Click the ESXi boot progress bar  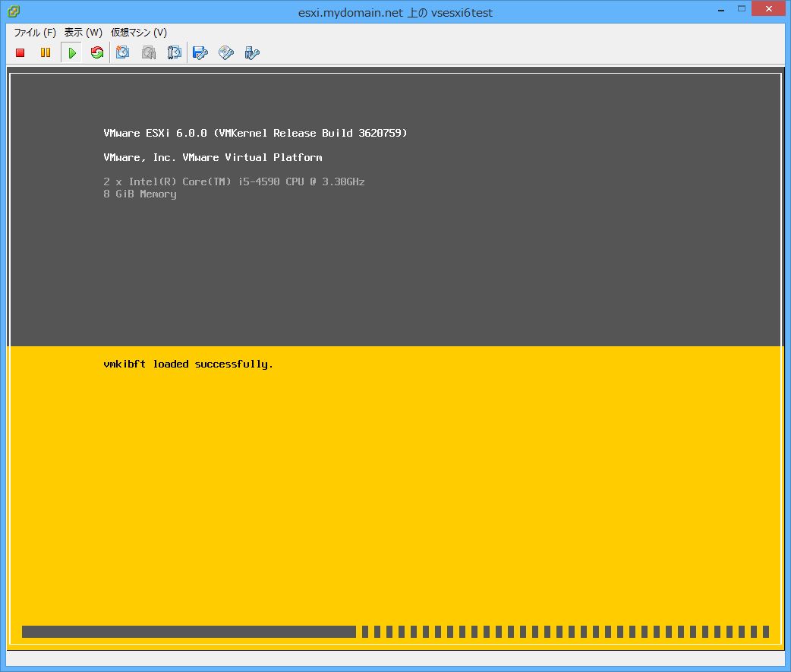coord(395,631)
